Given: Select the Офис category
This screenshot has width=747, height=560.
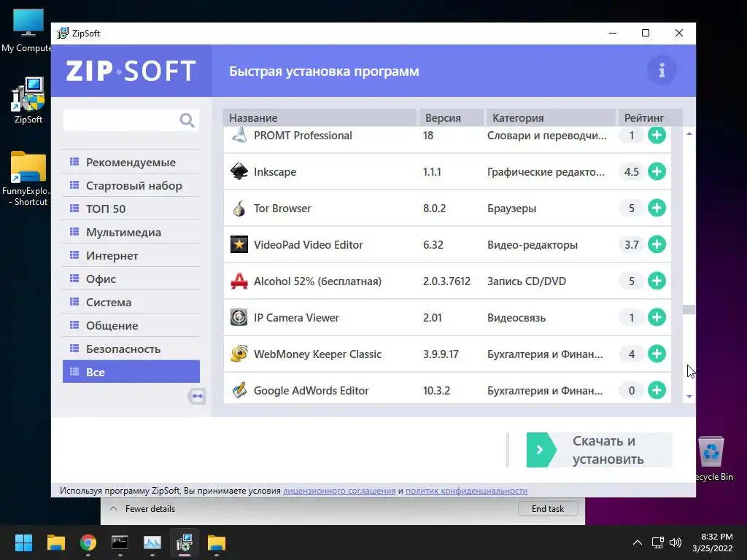Looking at the screenshot, I should coord(131,279).
